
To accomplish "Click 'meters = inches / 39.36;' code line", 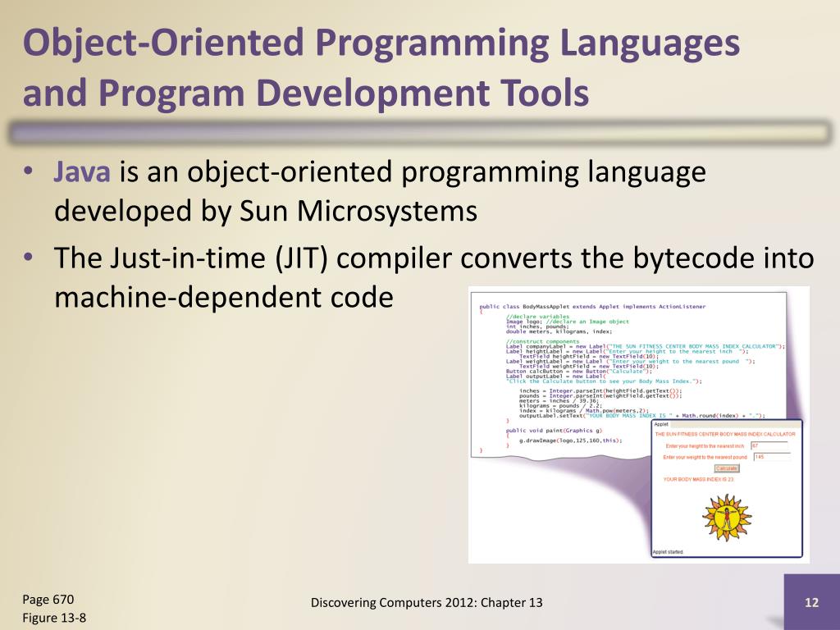I will (x=559, y=400).
